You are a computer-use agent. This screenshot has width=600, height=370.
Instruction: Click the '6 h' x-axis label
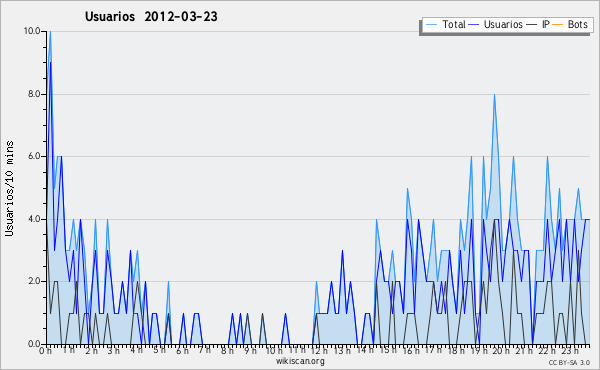(182, 350)
